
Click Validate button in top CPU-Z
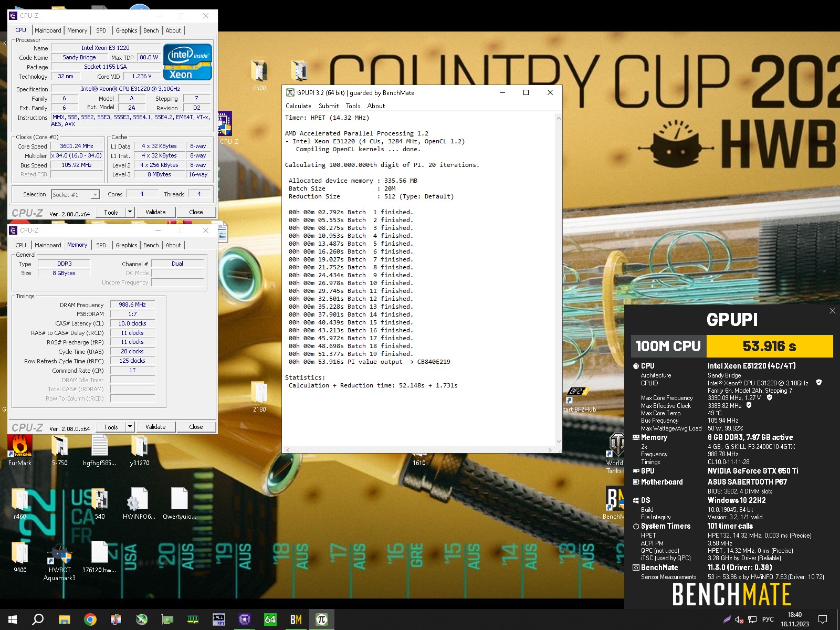pos(155,212)
